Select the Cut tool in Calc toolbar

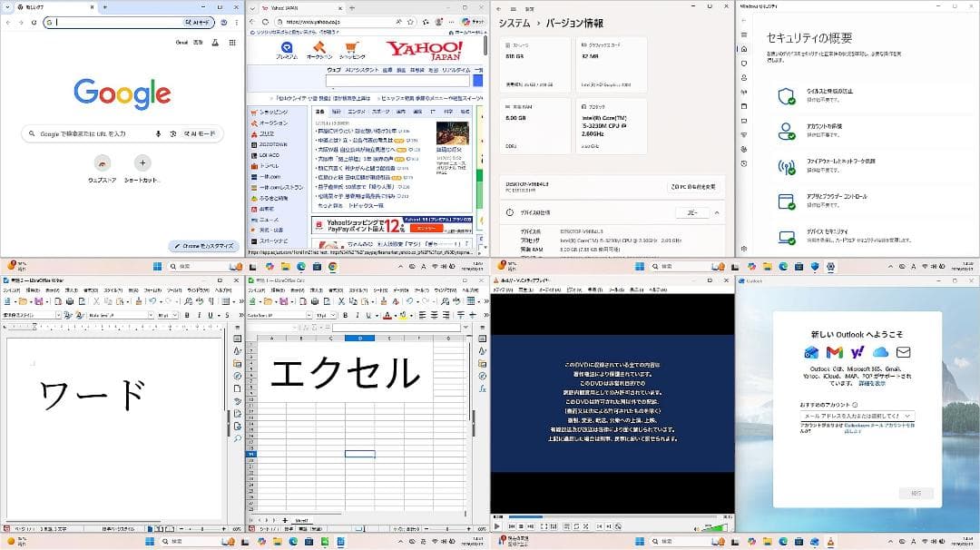click(x=341, y=300)
